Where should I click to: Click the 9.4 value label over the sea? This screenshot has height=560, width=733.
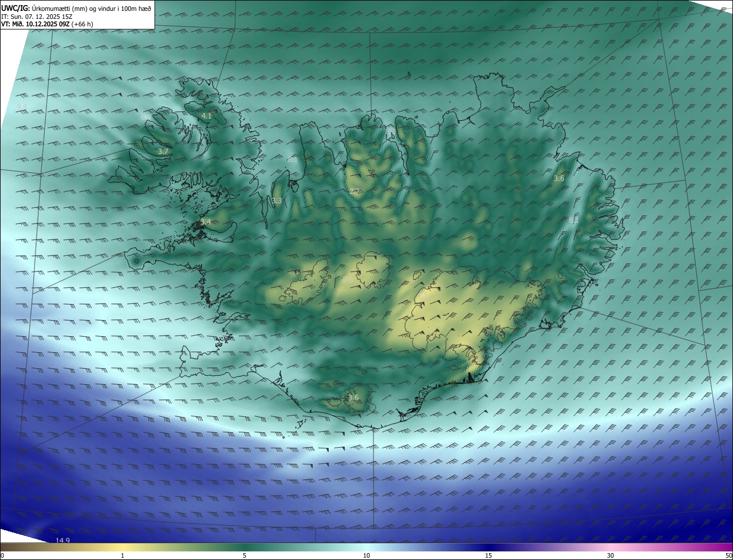click(x=22, y=107)
